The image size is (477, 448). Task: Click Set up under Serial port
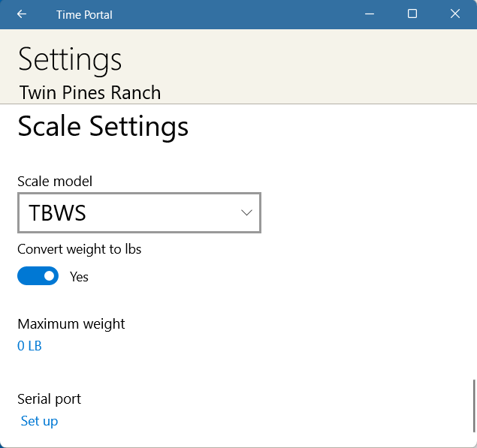(x=39, y=421)
